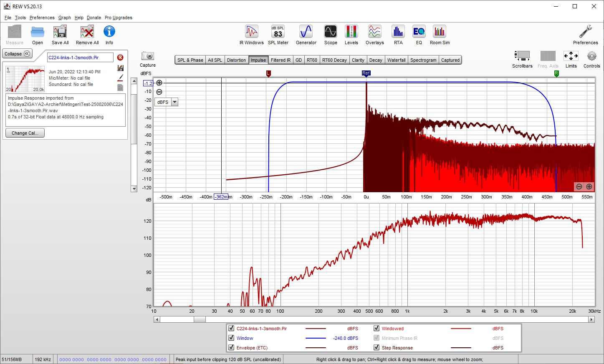604x364 pixels.
Task: Click the Change Cal... button
Action: pos(25,133)
